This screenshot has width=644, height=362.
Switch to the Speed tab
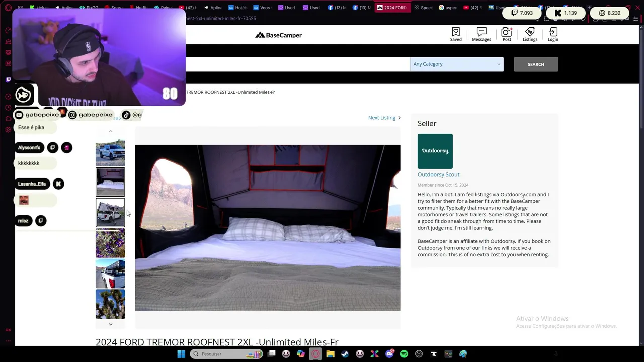point(423,8)
